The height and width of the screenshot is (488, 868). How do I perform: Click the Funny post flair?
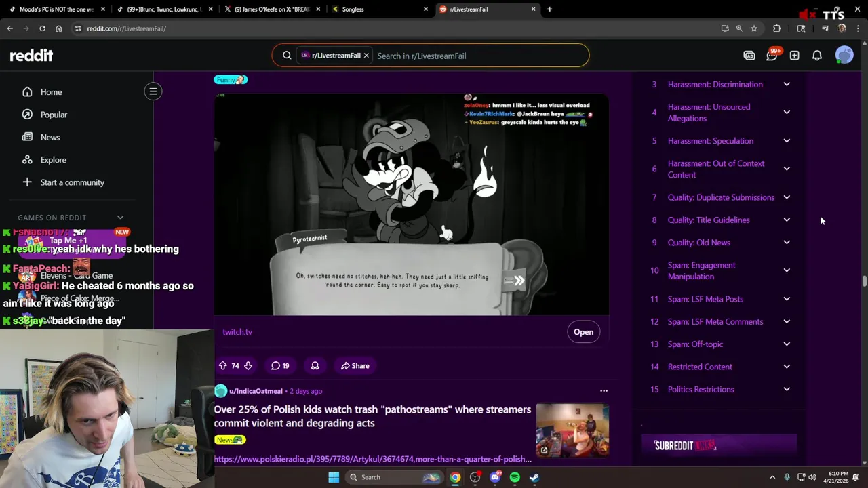[231, 79]
